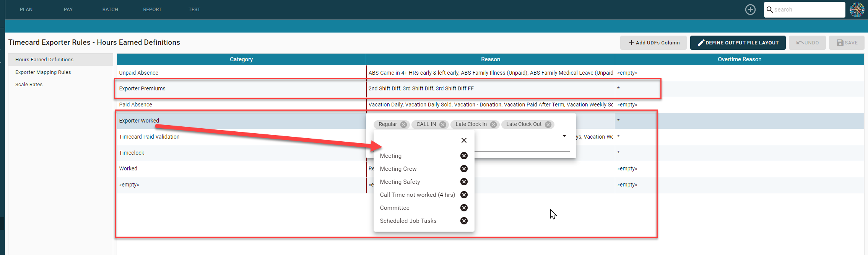Remove the Regular chip

(x=403, y=124)
